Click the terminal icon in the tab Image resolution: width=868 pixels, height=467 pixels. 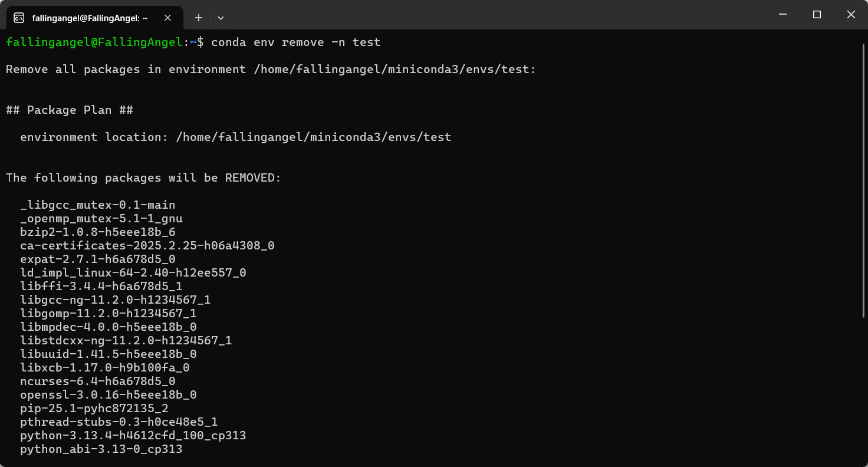(x=19, y=18)
